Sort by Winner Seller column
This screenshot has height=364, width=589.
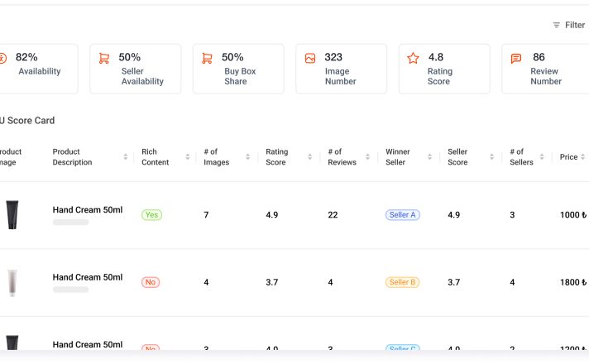(429, 157)
